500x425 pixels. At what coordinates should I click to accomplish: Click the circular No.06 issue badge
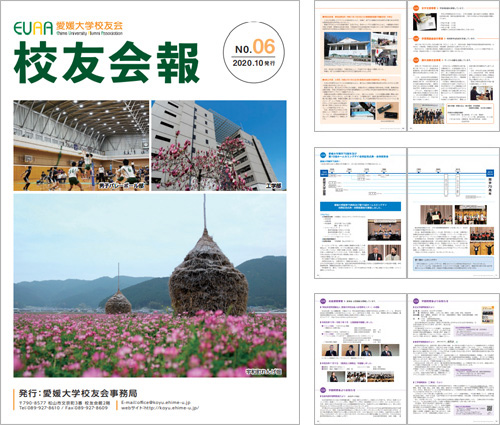pos(254,53)
